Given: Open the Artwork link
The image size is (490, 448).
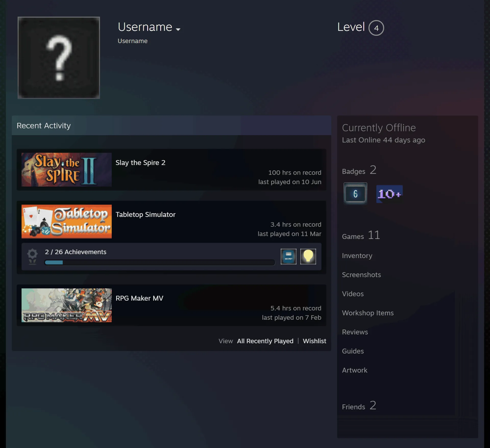Looking at the screenshot, I should (354, 370).
